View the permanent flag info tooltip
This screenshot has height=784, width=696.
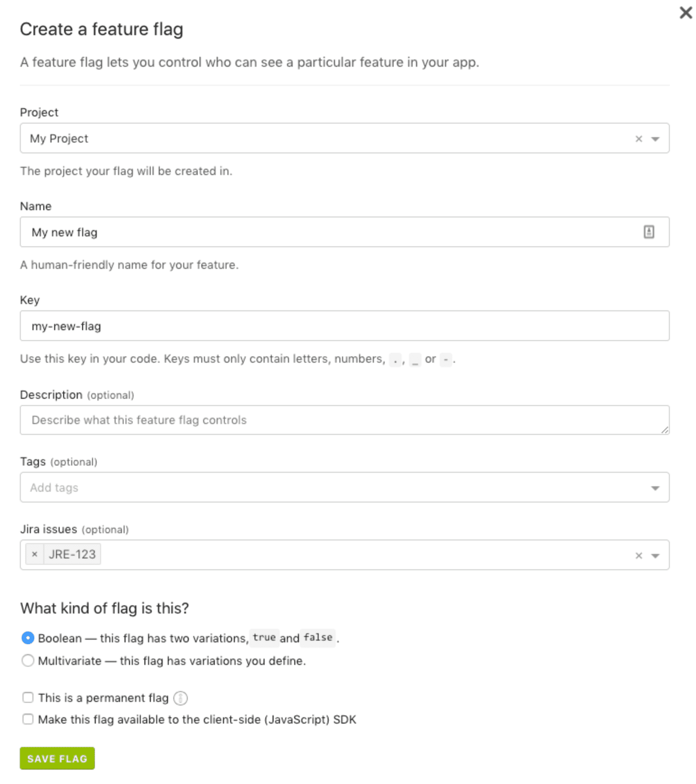click(x=180, y=698)
